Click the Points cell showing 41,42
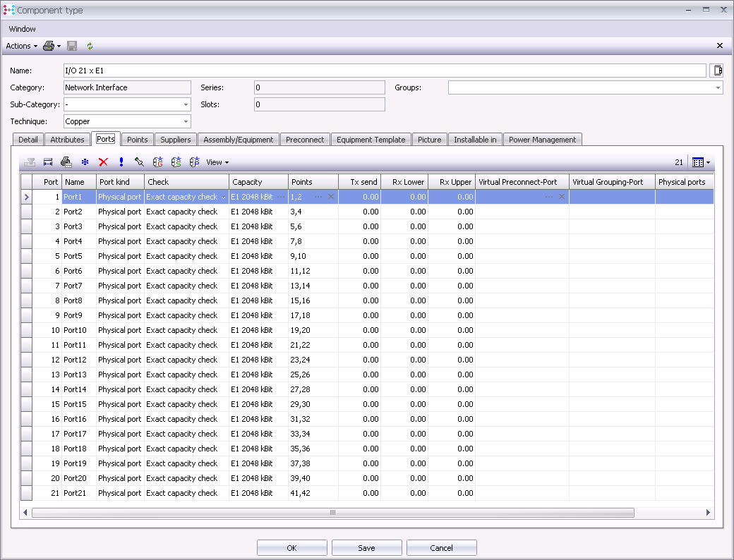Viewport: 734px width, 560px height. click(313, 493)
